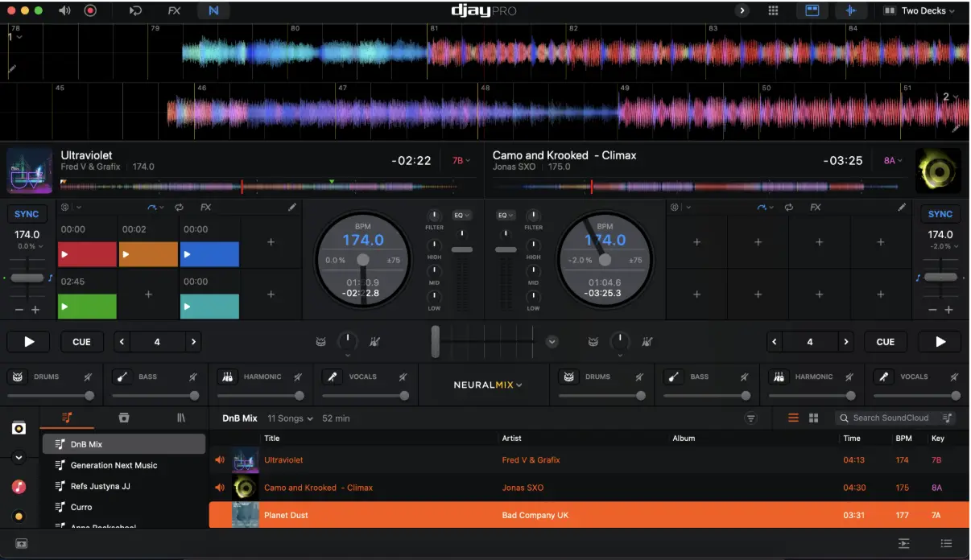Open deck 1 FX tab
This screenshot has width=971, height=560.
pyautogui.click(x=206, y=208)
